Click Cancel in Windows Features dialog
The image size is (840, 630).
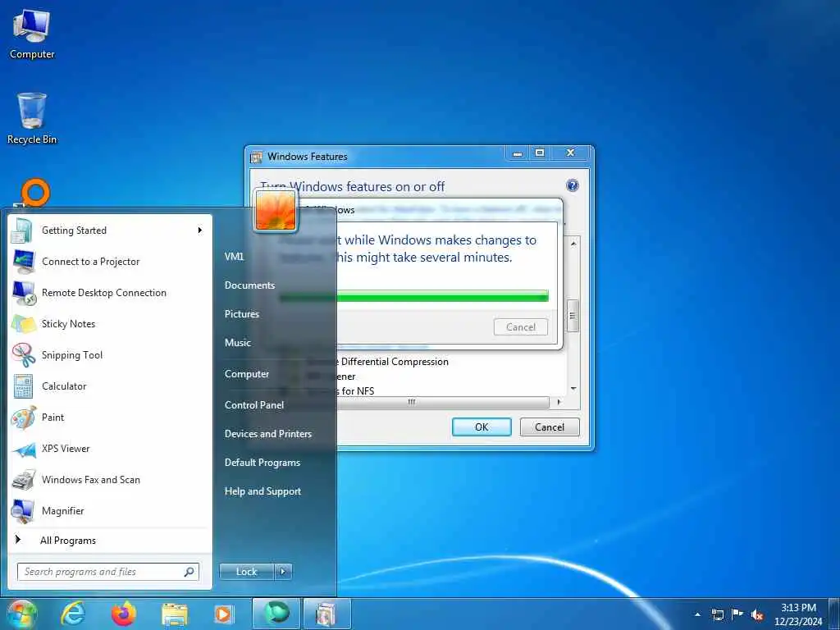coord(550,427)
